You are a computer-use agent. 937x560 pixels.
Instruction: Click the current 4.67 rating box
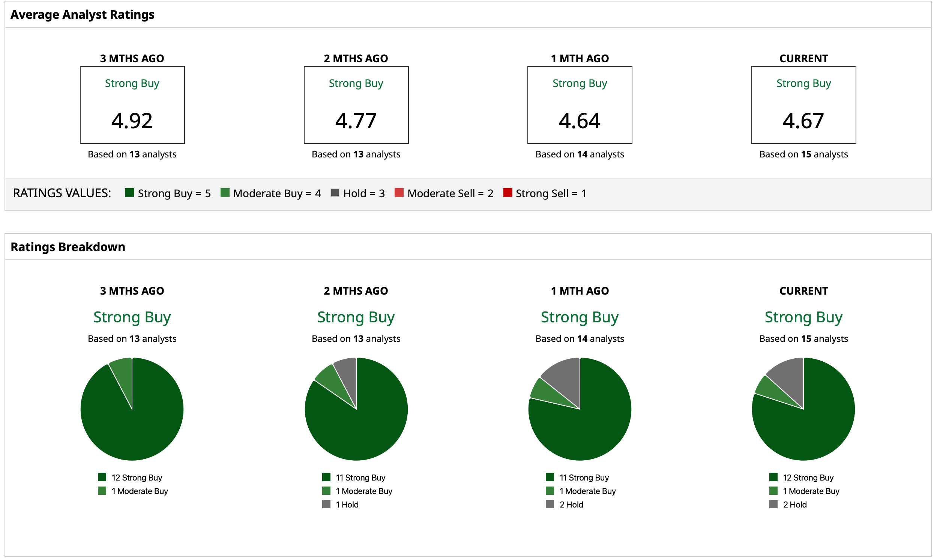803,105
